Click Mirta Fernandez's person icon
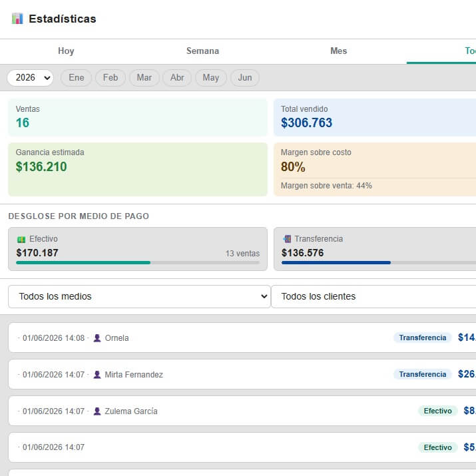Image resolution: width=476 pixels, height=476 pixels. point(97,374)
